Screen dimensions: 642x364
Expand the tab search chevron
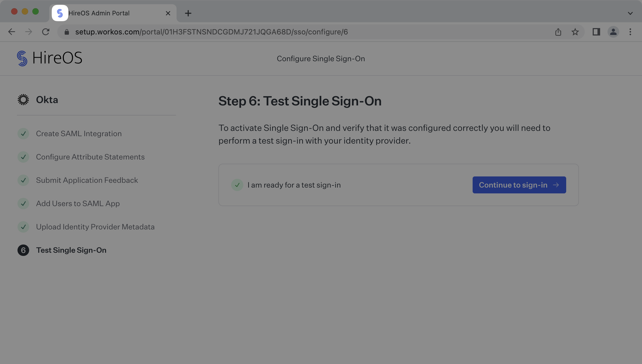(x=630, y=13)
